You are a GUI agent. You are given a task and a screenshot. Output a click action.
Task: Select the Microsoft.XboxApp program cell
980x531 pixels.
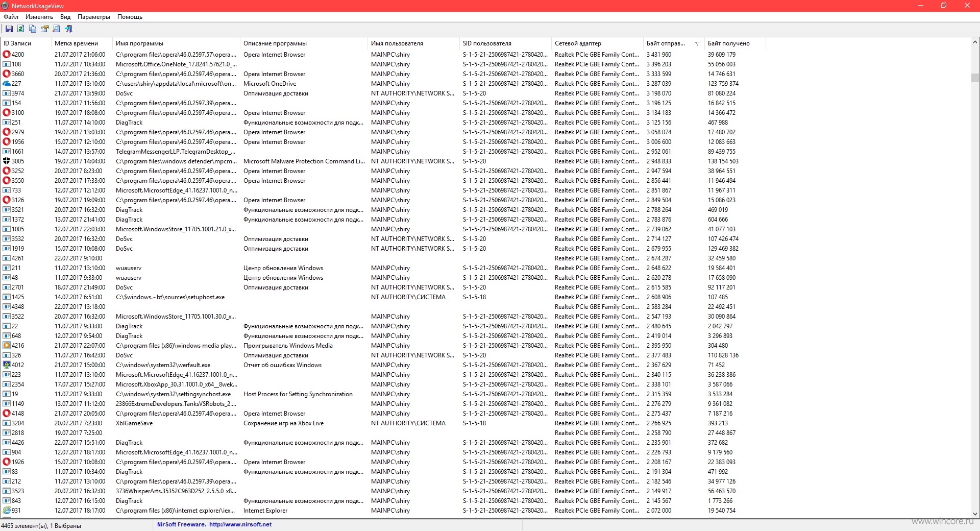(x=176, y=384)
